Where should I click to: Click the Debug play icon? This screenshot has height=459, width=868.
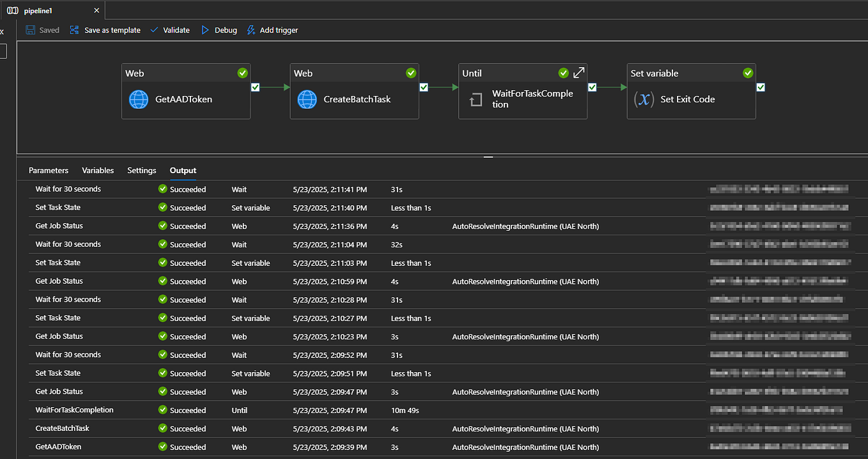point(205,29)
